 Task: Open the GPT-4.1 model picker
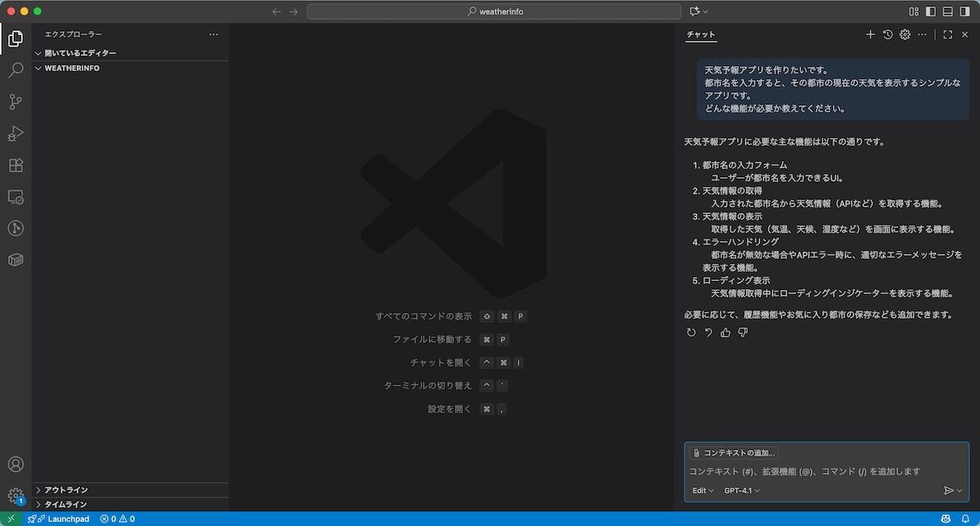click(742, 490)
